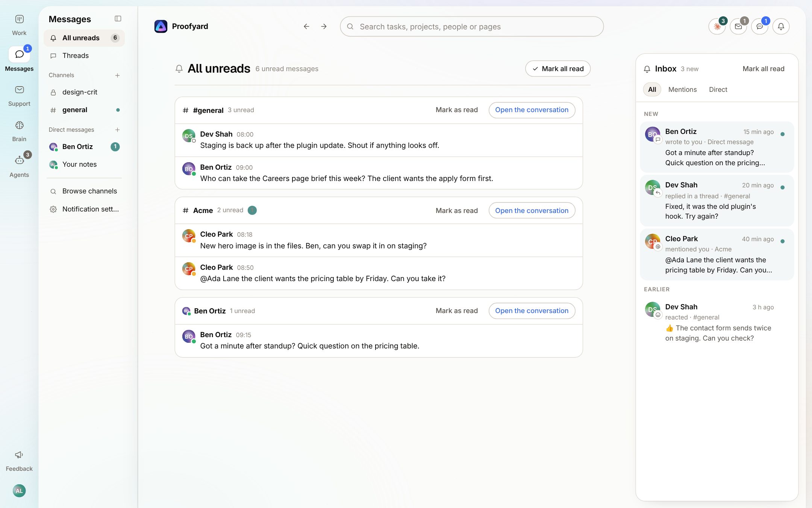Start a new direct message plus icon
Image resolution: width=812 pixels, height=508 pixels.
(117, 130)
